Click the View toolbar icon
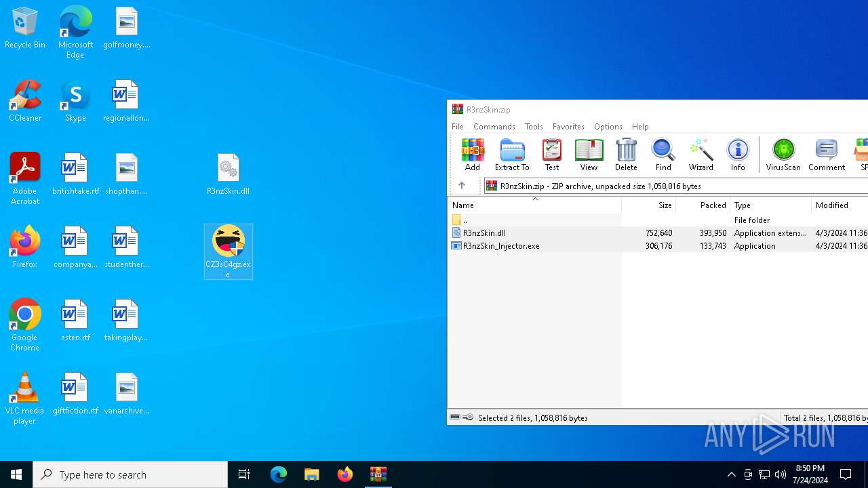The width and height of the screenshot is (868, 488). point(589,155)
